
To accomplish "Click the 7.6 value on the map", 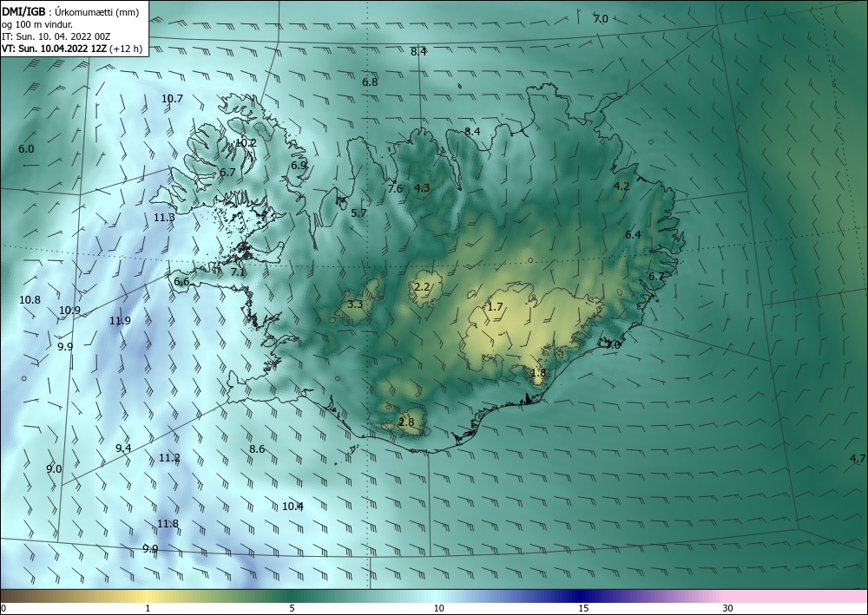I will click(x=395, y=188).
